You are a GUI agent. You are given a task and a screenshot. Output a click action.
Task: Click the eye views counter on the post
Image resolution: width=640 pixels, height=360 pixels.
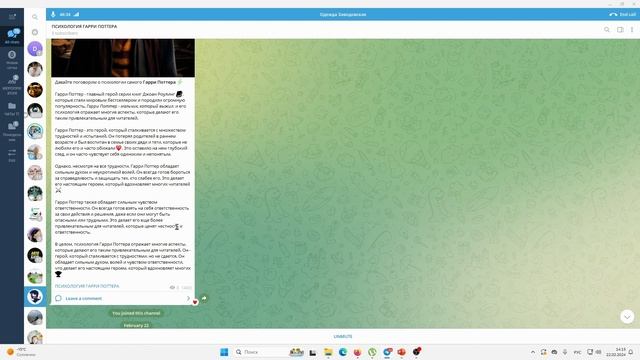coord(174,287)
